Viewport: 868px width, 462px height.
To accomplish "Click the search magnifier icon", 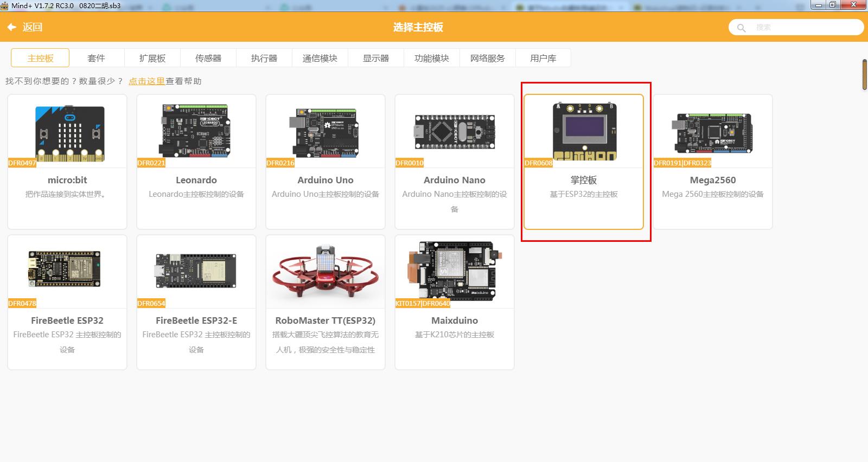I will [x=741, y=28].
